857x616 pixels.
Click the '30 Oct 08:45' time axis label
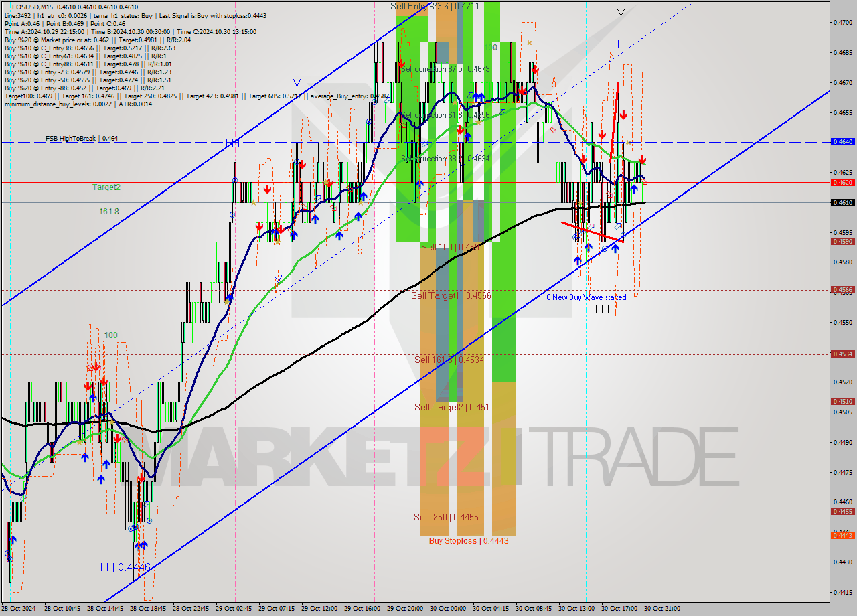[x=533, y=609]
